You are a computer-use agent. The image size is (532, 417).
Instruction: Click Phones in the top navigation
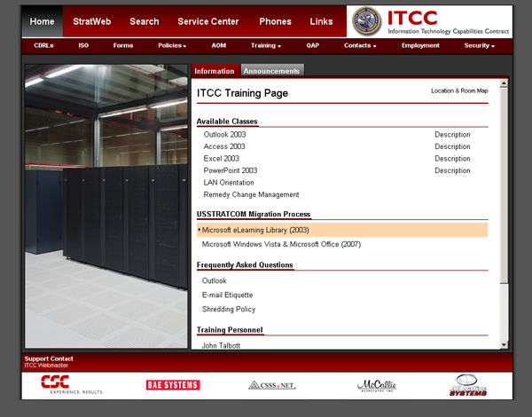(275, 21)
